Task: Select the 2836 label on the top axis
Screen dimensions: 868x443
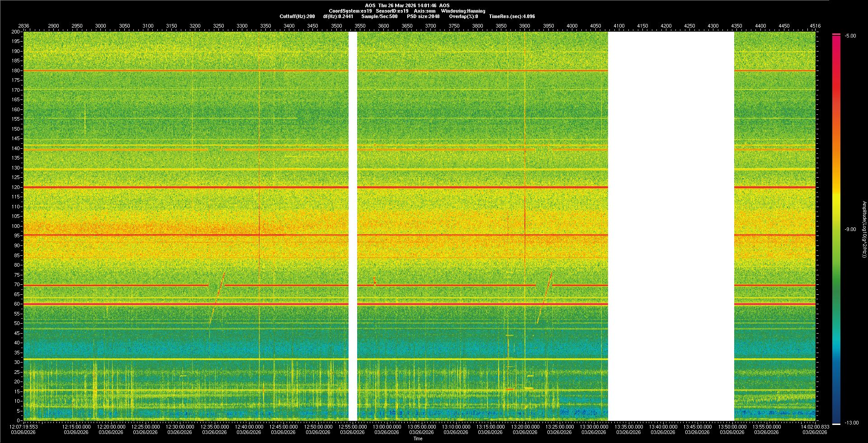Action: tap(24, 26)
